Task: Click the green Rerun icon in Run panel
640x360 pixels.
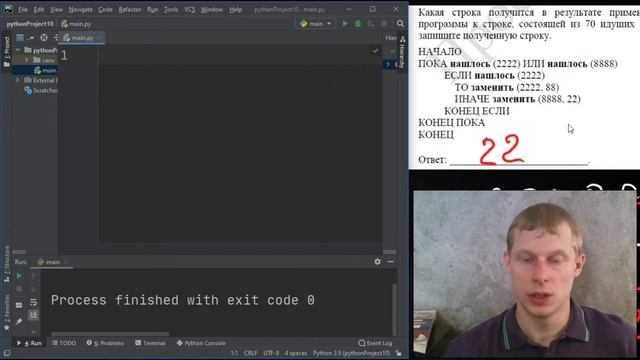Action: coord(19,276)
